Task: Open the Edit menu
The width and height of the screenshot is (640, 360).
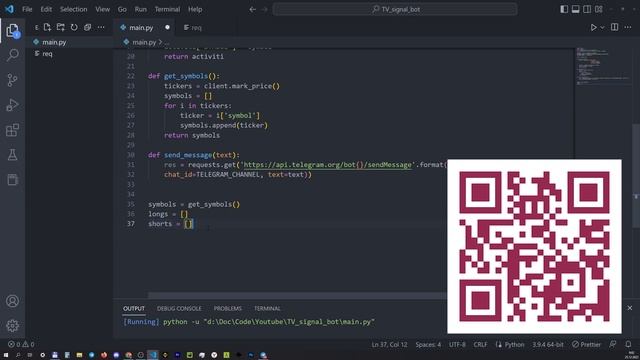Action: tap(46, 9)
